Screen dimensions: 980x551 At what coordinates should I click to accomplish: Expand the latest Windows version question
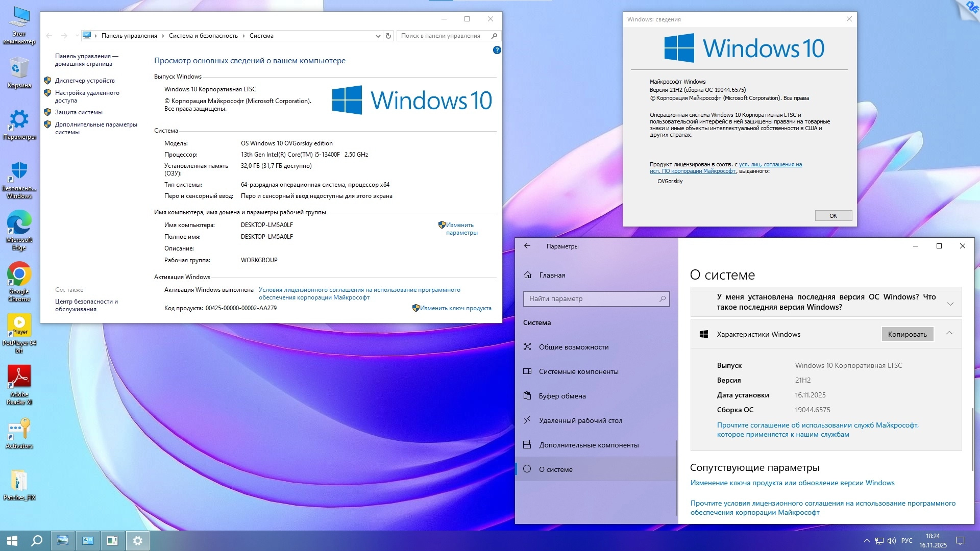(x=950, y=304)
